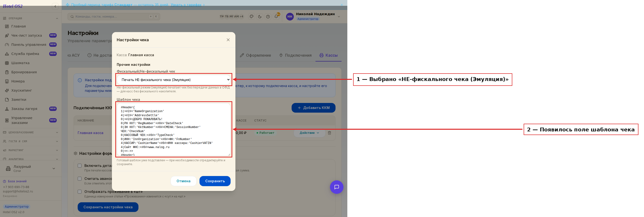This screenshot has height=217, width=644.
Task: Switch to dark mode with the moon icon
Action: coord(260,16)
